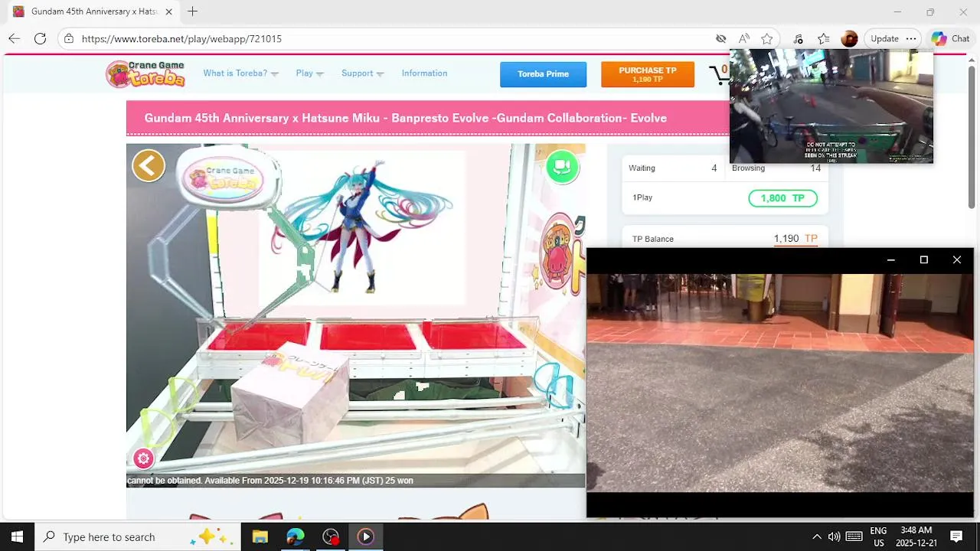Click the prize title banner heading

pyautogui.click(x=405, y=118)
